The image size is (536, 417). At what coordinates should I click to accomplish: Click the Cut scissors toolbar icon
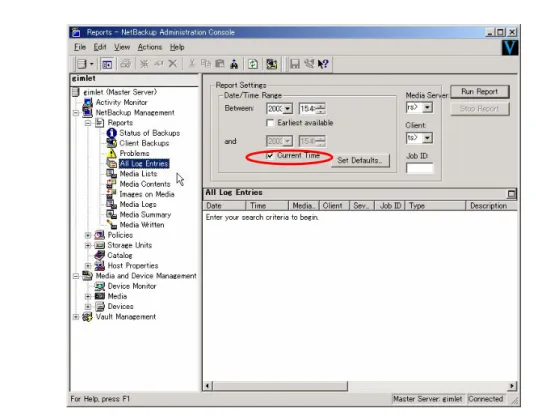pyautogui.click(x=192, y=64)
